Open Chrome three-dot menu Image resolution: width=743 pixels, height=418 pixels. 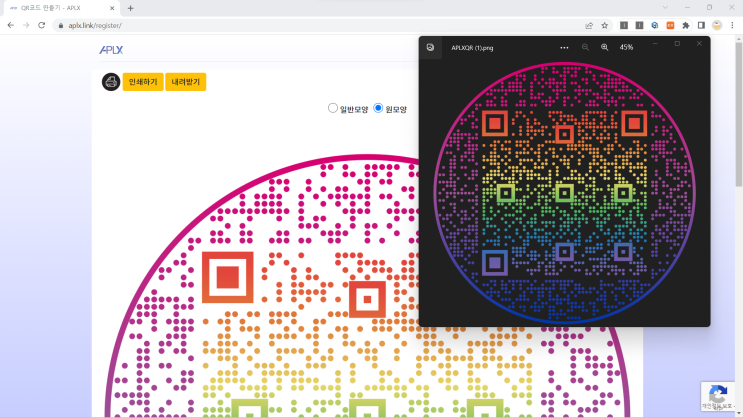coord(732,26)
